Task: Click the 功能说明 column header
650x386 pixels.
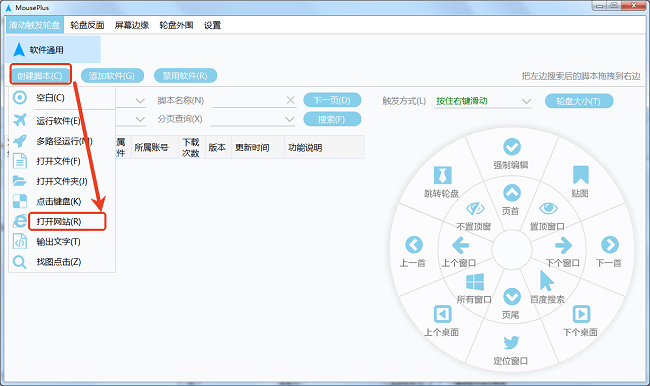Action: coord(324,147)
